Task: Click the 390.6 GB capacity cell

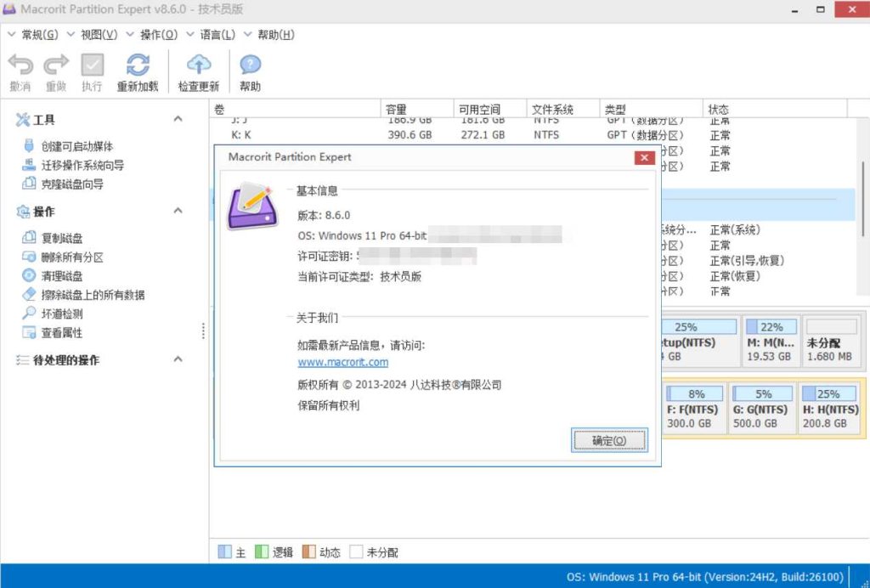Action: coord(410,135)
